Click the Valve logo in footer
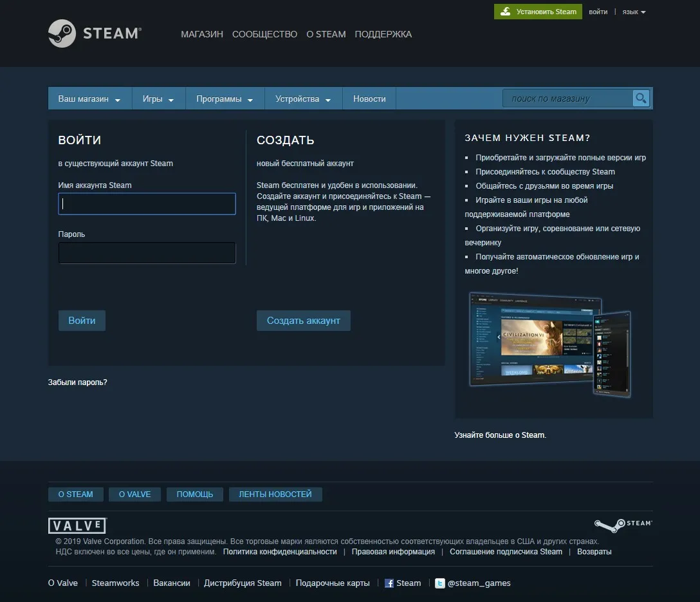The width and height of the screenshot is (700, 602). click(x=77, y=525)
